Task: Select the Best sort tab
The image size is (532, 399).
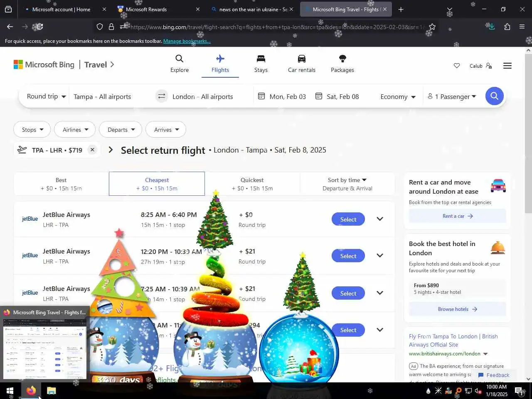Action: coord(61,184)
